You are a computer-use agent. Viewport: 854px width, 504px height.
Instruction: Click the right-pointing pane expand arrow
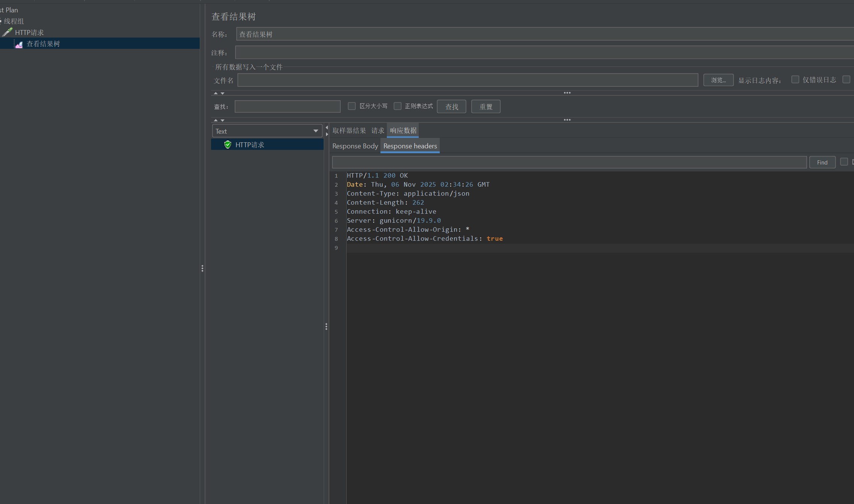pyautogui.click(x=327, y=134)
